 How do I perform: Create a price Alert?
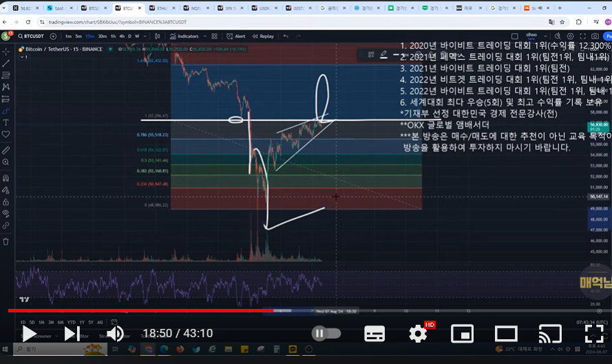(235, 36)
